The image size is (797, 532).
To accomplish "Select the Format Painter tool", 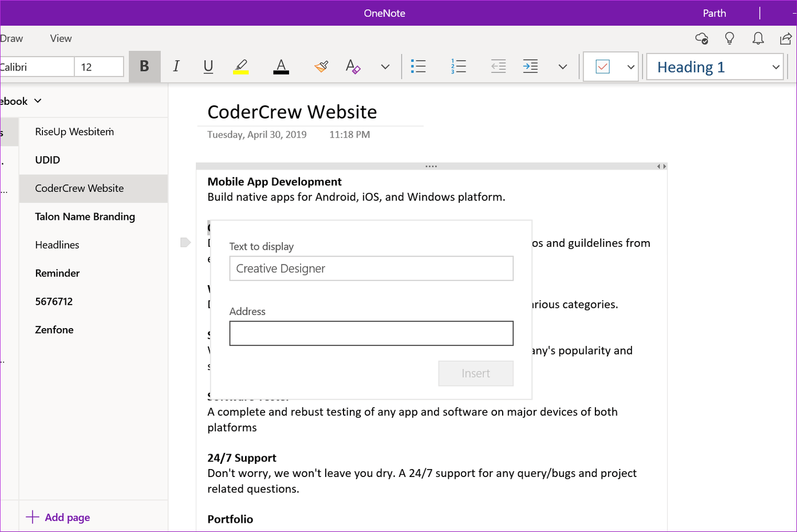I will tap(321, 66).
